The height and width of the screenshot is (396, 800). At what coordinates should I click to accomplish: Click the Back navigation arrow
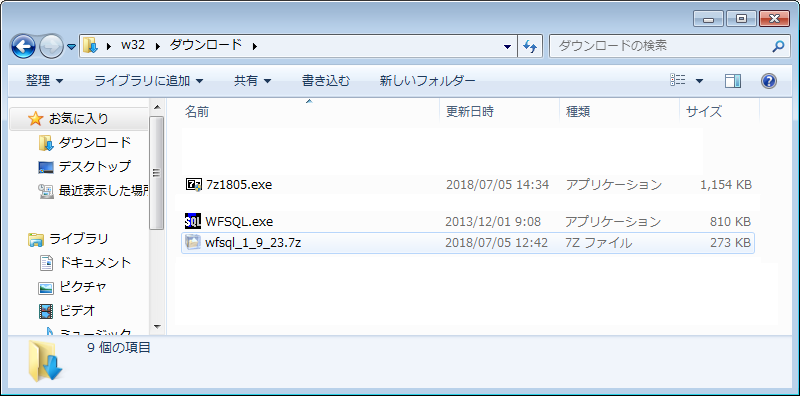tap(23, 46)
